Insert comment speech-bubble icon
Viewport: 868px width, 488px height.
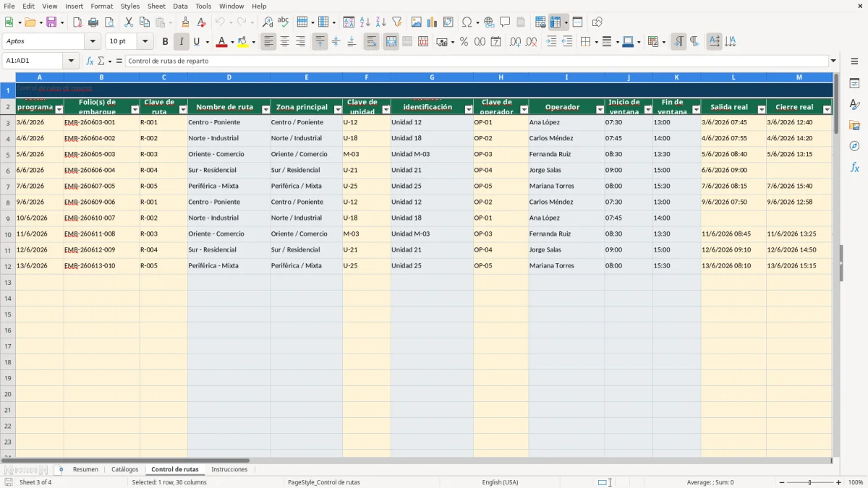(505, 22)
